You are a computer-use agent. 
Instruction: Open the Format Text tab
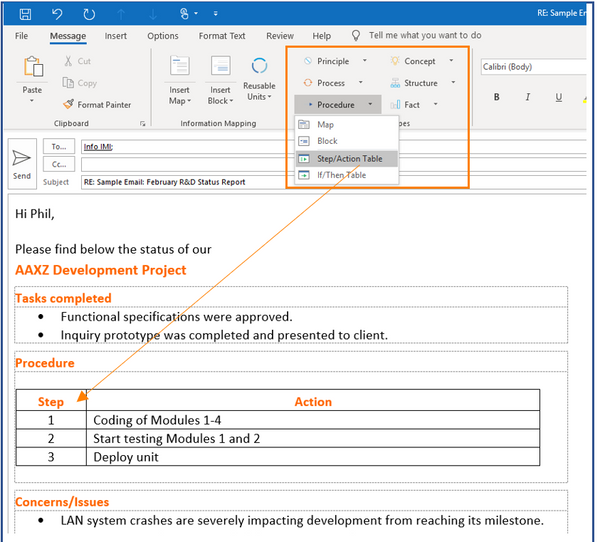click(x=222, y=36)
